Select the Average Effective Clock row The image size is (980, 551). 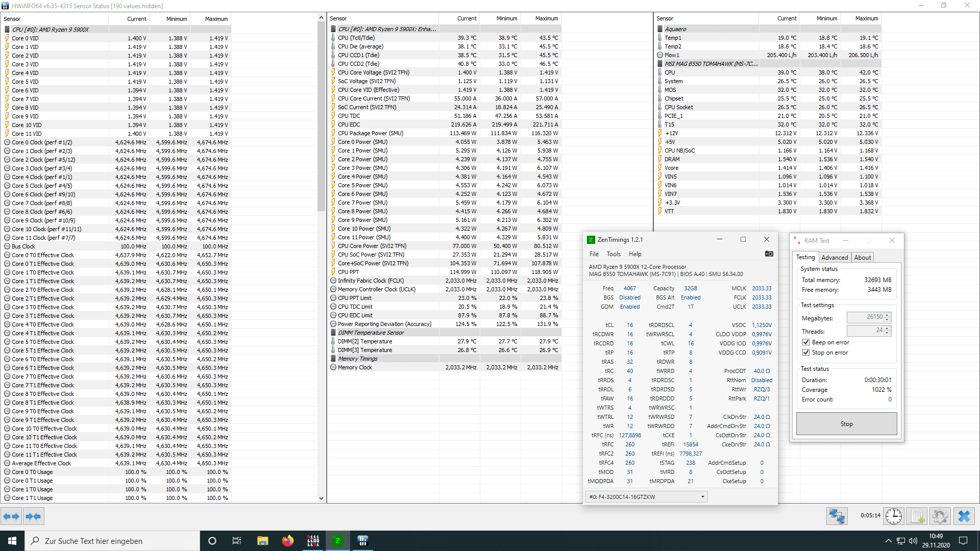pos(116,463)
